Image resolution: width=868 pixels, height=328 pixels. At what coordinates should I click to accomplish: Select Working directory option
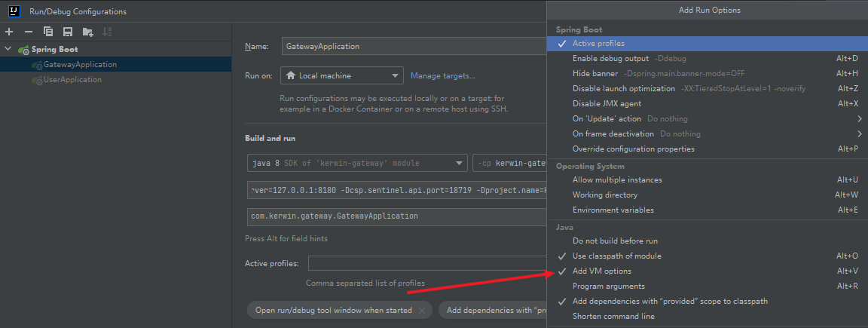707,195
